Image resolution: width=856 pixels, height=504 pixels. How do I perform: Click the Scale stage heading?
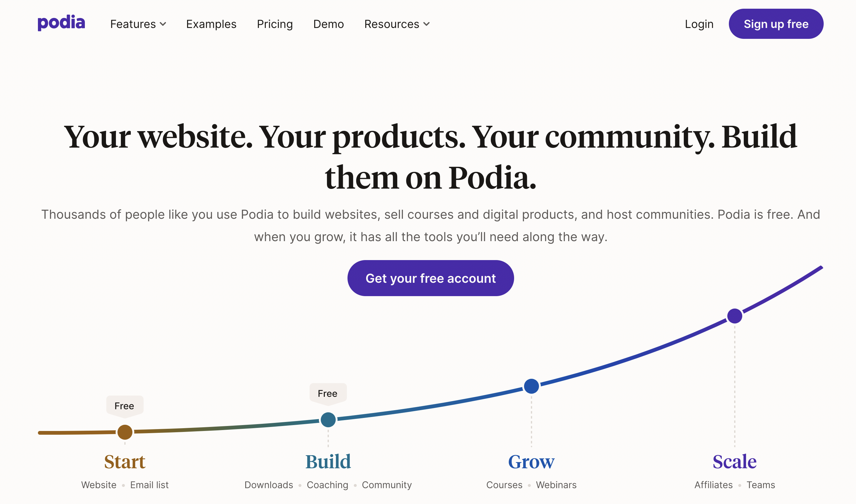tap(735, 461)
